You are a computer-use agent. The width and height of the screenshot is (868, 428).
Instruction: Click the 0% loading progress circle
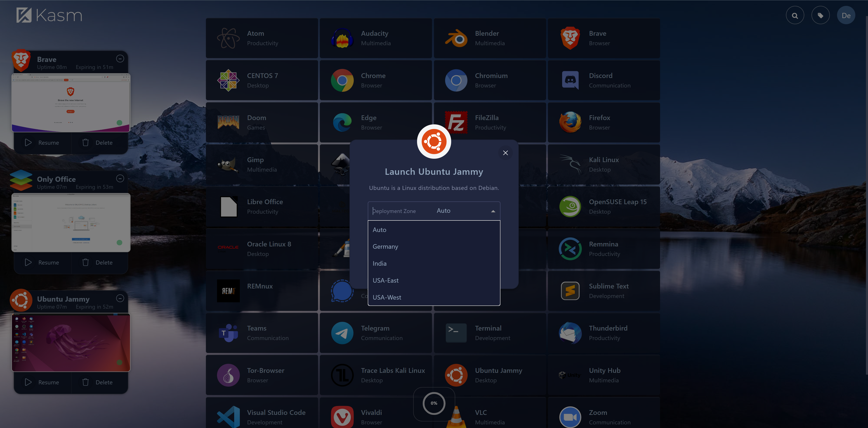434,403
